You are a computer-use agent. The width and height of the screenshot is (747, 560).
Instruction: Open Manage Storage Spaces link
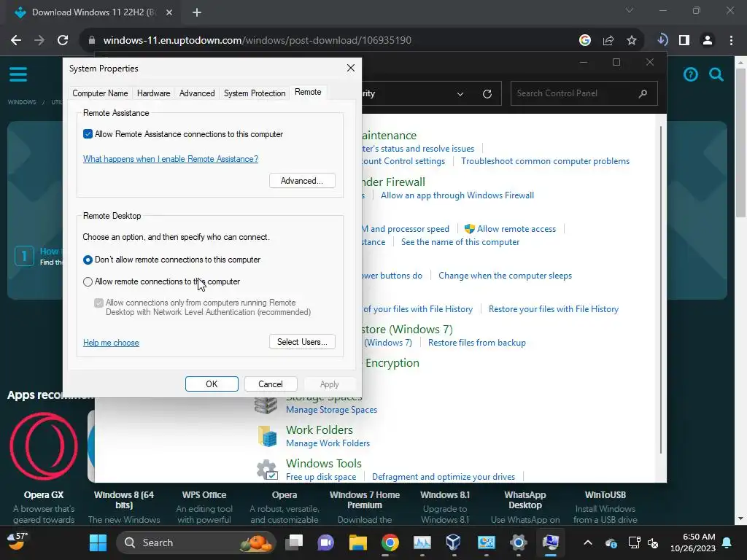click(332, 410)
